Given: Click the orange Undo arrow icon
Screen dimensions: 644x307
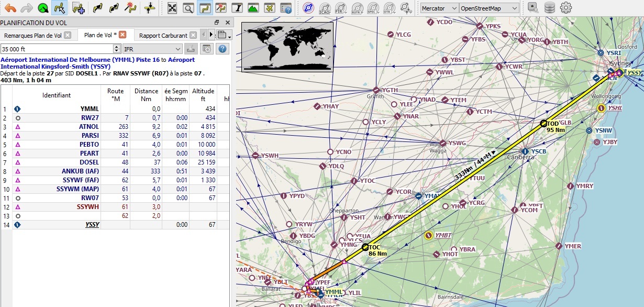Looking at the screenshot, I should [10, 8].
